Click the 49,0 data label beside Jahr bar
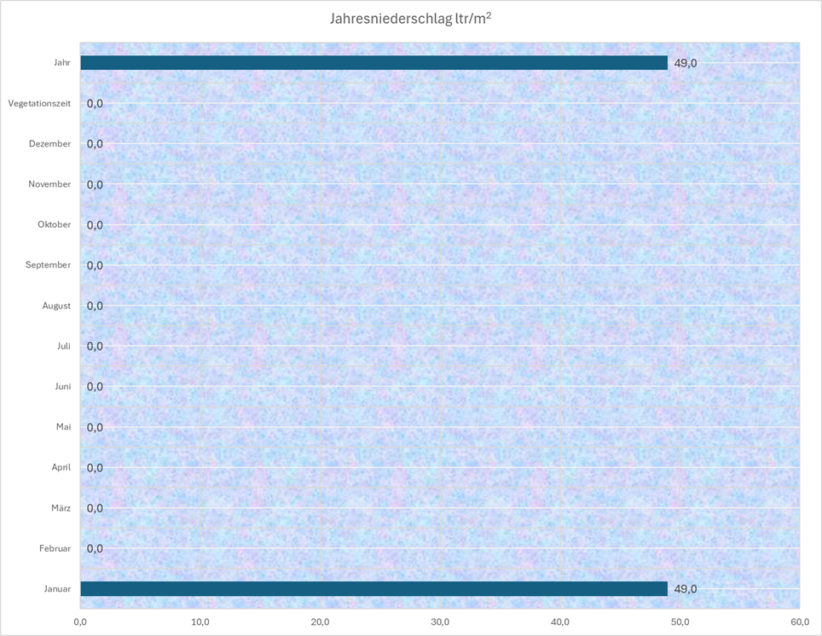Viewport: 822px width, 636px height. pyautogui.click(x=684, y=63)
